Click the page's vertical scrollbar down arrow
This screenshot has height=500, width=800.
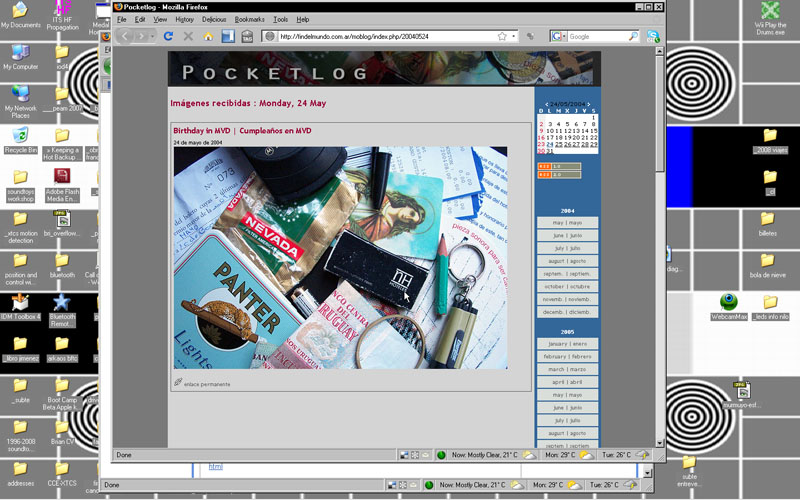pos(659,441)
